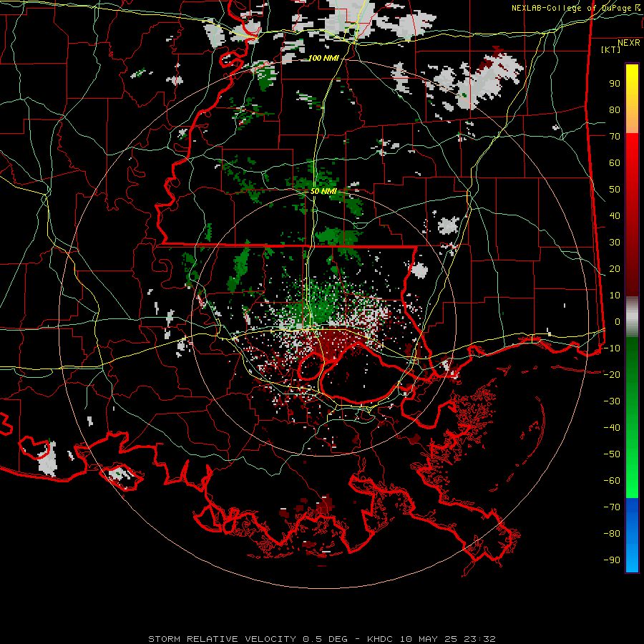Select the 100 NMI range ring label
Image resolution: width=644 pixels, height=644 pixels.
323,59
